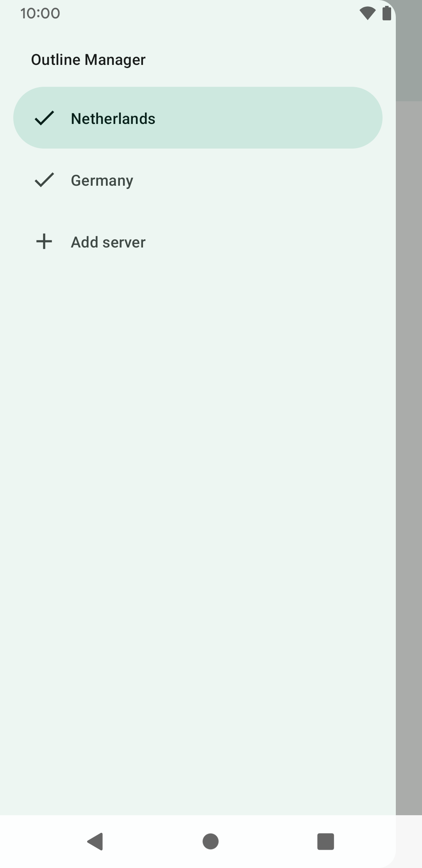Click the Outline Manager drawer title
The height and width of the screenshot is (868, 422).
pyautogui.click(x=88, y=60)
